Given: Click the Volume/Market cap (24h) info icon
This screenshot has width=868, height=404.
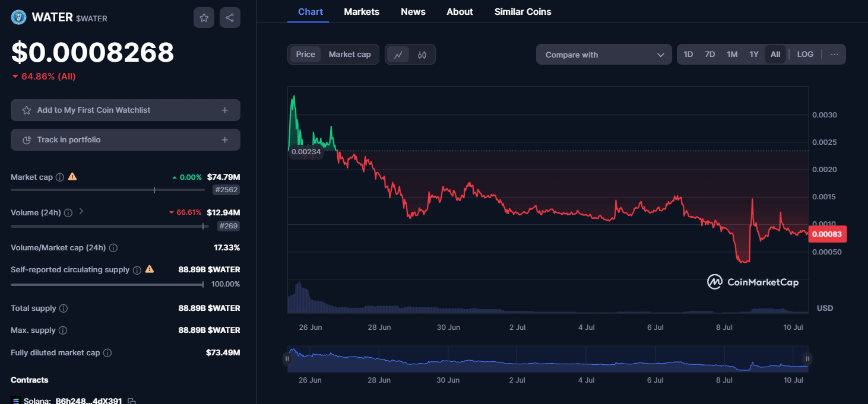Looking at the screenshot, I should pos(113,248).
